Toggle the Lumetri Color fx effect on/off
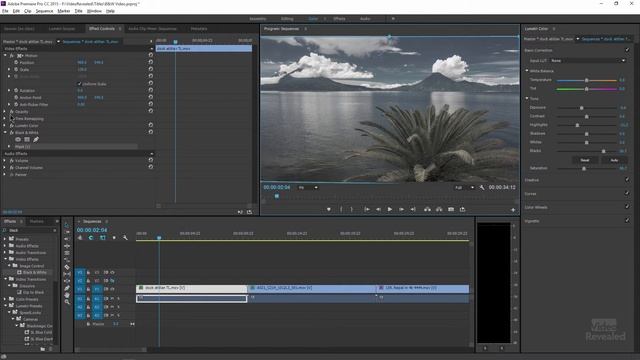Viewport: 640px width, 360px height. [11, 125]
